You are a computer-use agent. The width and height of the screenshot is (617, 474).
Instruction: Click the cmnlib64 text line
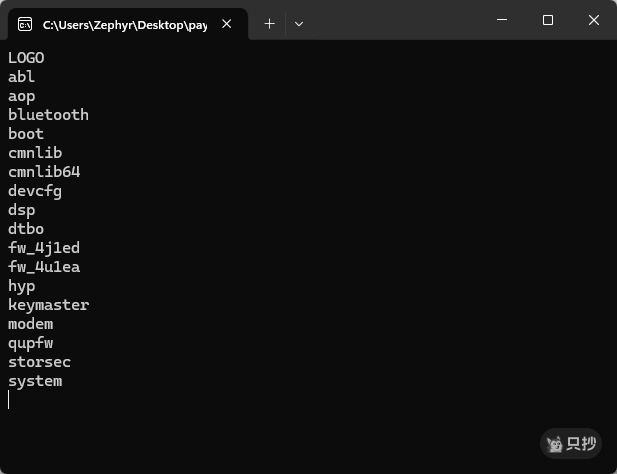click(44, 172)
